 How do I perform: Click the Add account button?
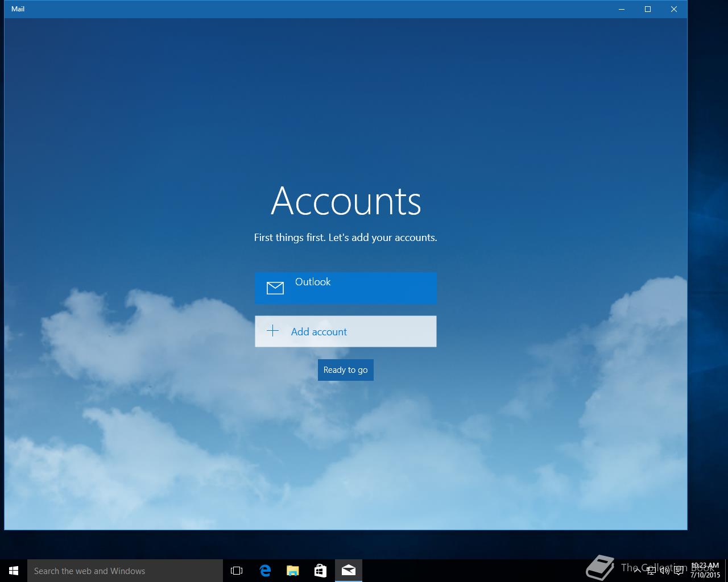coord(345,331)
